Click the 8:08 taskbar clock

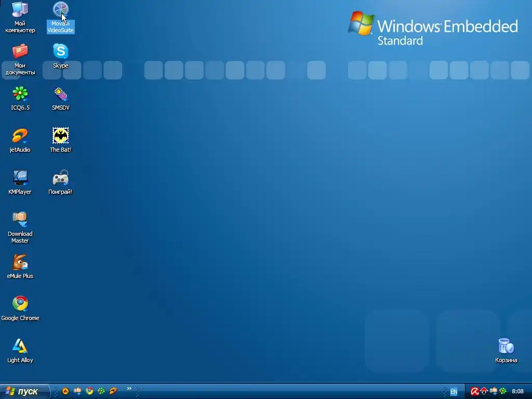(x=517, y=392)
